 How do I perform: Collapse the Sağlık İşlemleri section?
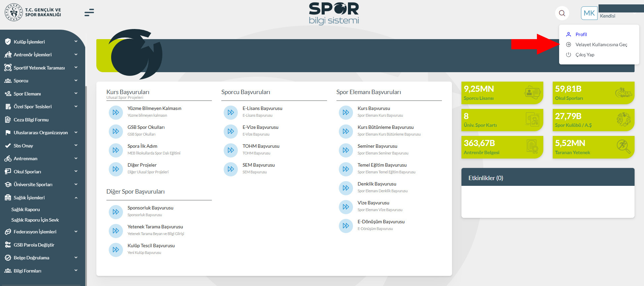click(76, 198)
